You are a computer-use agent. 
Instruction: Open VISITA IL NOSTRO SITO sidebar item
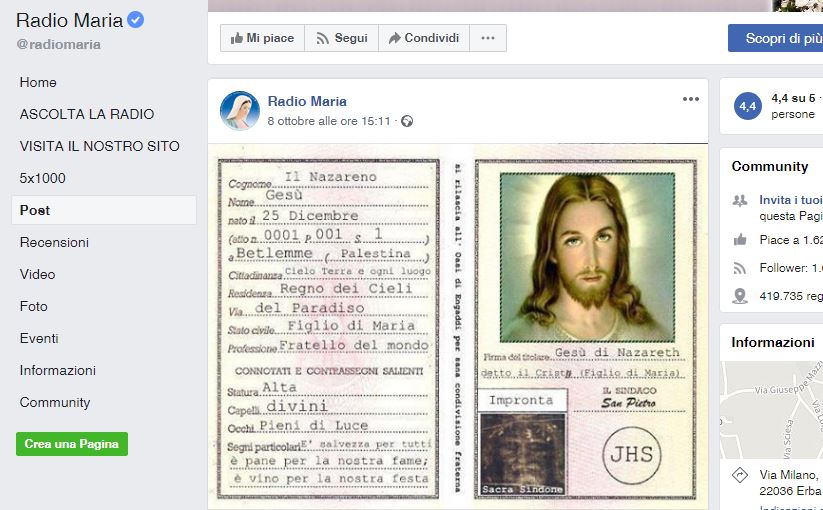[x=99, y=146]
